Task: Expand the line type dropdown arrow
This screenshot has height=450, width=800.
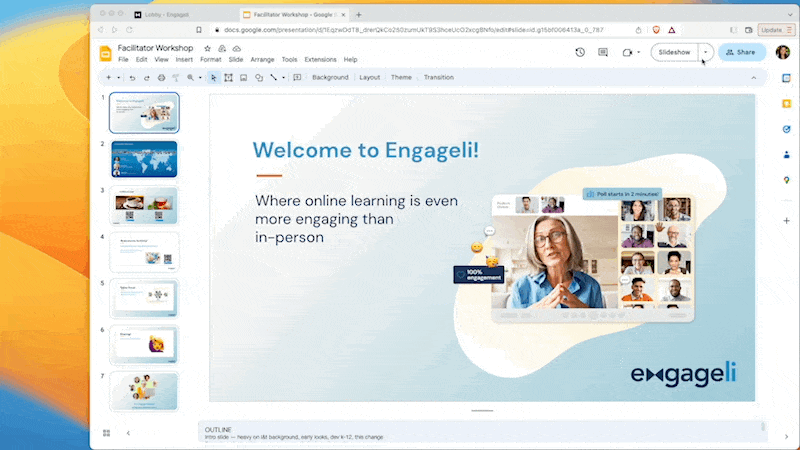Action: [283, 78]
